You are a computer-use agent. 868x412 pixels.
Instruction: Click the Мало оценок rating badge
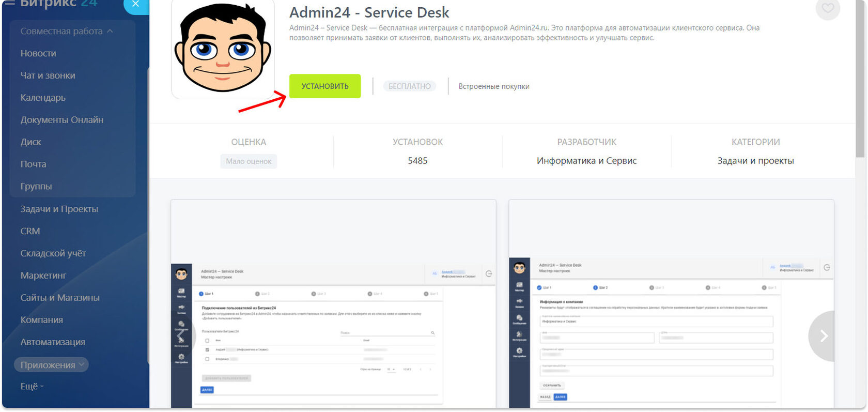click(249, 161)
